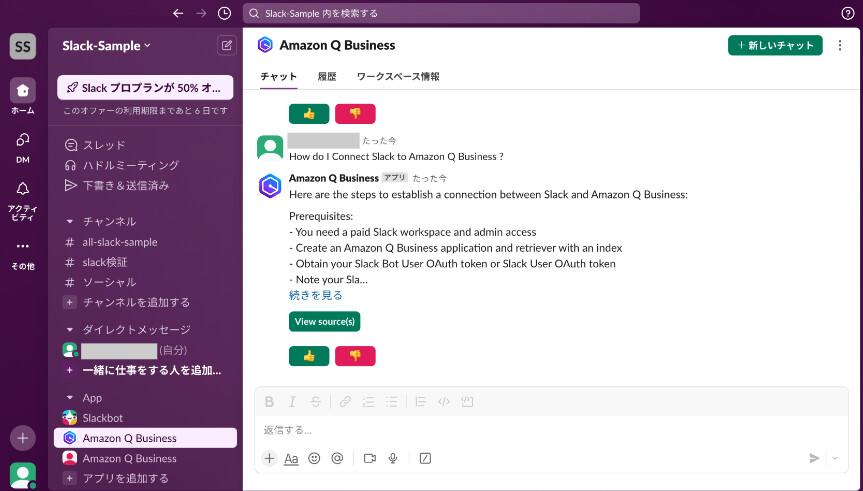Screen dimensions: 863x491
Task: Insert numbered list
Action: pyautogui.click(x=368, y=402)
